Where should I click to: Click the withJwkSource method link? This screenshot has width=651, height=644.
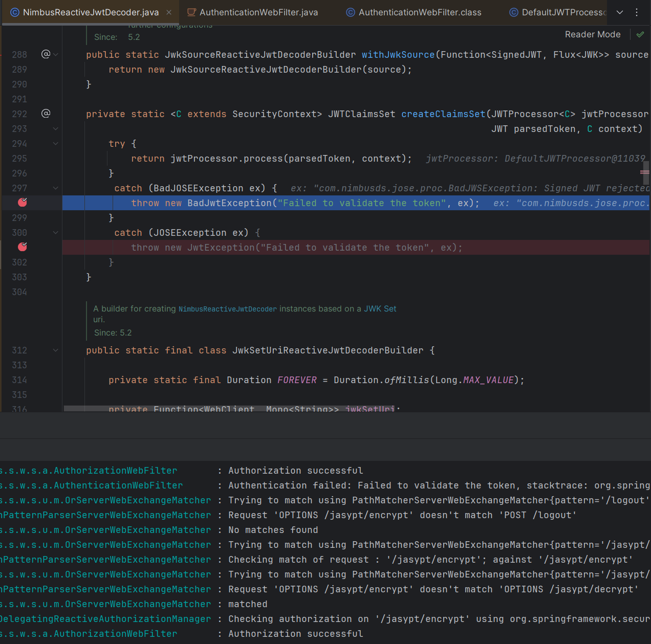[x=398, y=54]
